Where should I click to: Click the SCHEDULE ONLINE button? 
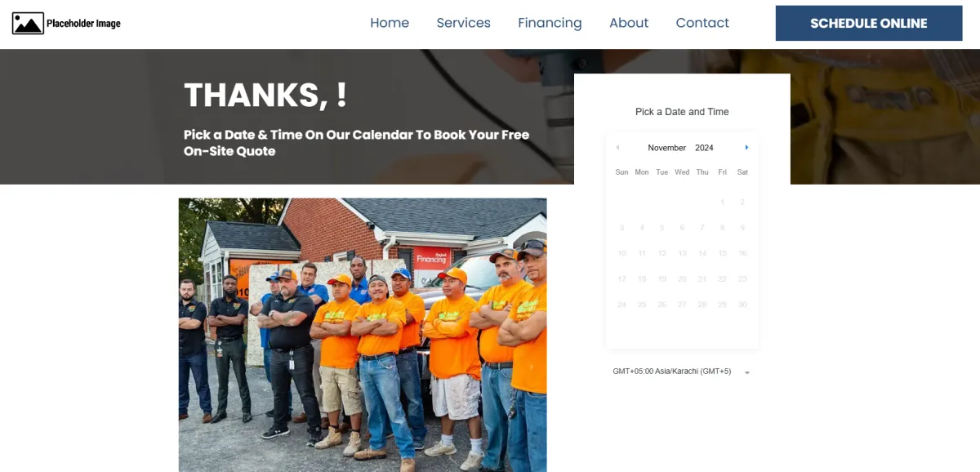(869, 23)
